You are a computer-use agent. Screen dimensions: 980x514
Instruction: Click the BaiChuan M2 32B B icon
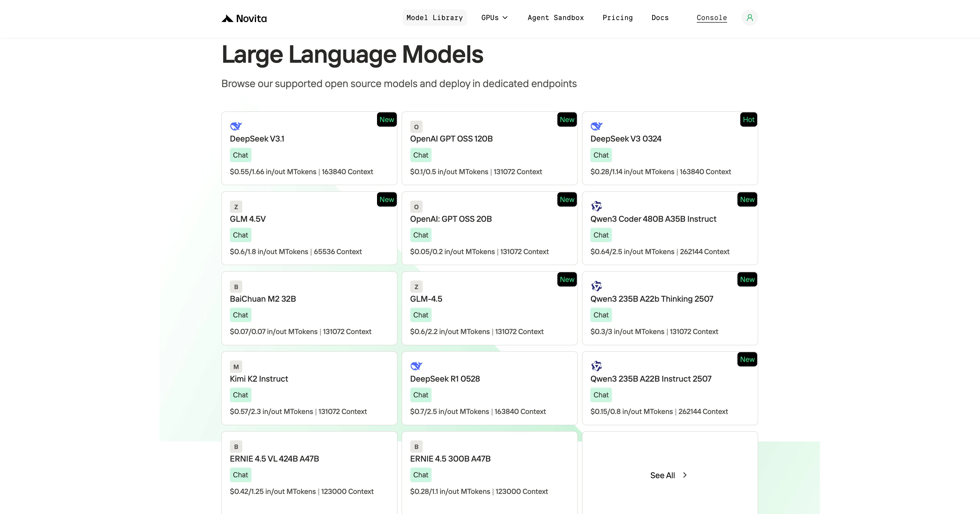[236, 287]
